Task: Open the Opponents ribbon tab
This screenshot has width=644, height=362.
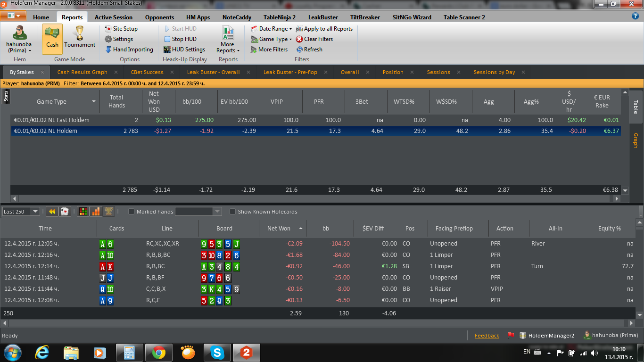Action: 160,17
